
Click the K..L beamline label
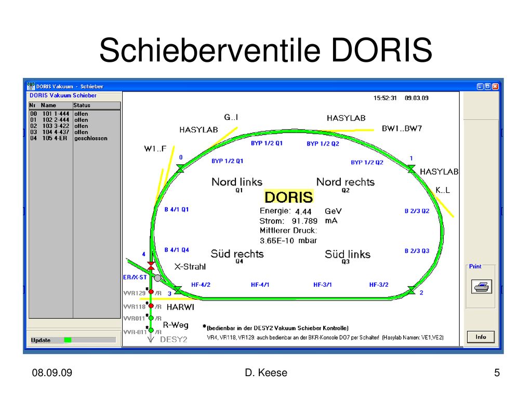tap(443, 190)
